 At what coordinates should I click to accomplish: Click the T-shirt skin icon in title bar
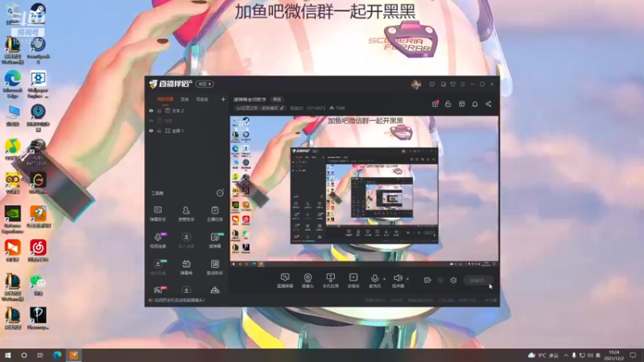pos(453,84)
